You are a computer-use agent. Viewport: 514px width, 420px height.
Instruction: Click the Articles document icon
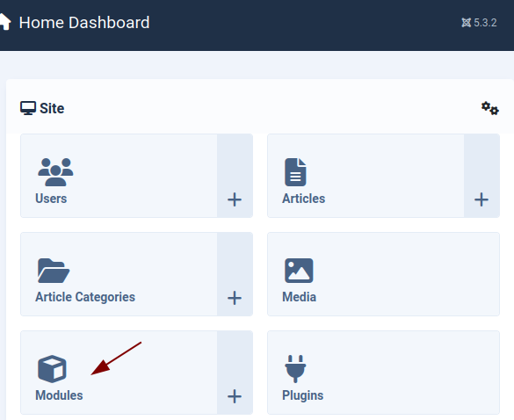coord(295,172)
